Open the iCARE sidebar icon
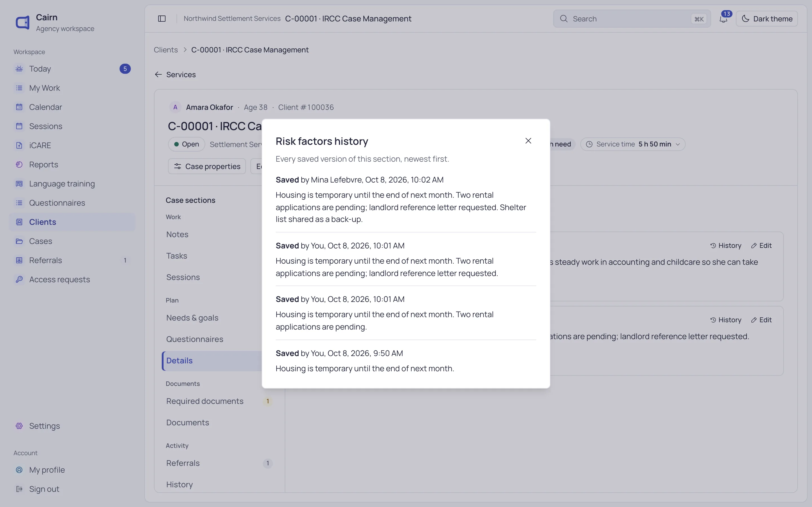Screen dimensions: 812x507 [x=19, y=145]
